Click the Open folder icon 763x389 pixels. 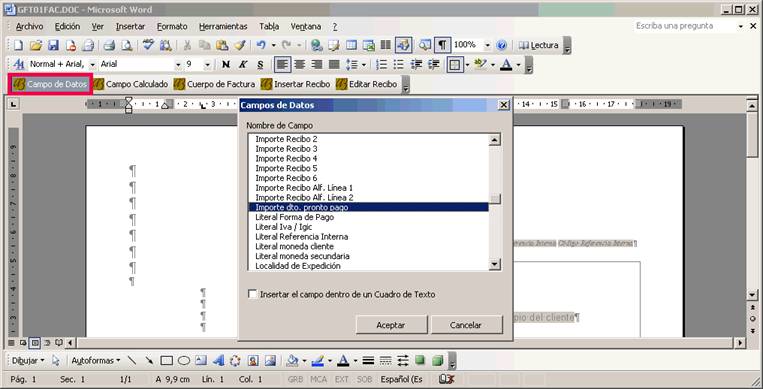click(36, 45)
